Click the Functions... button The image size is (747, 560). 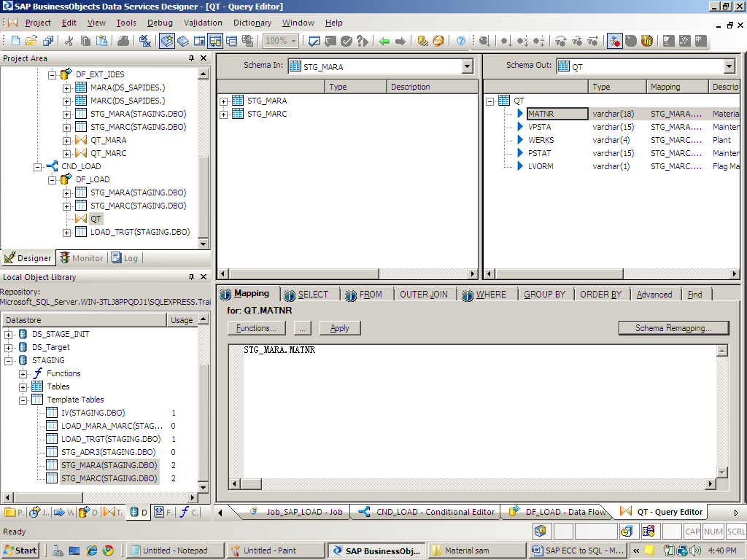coord(256,328)
